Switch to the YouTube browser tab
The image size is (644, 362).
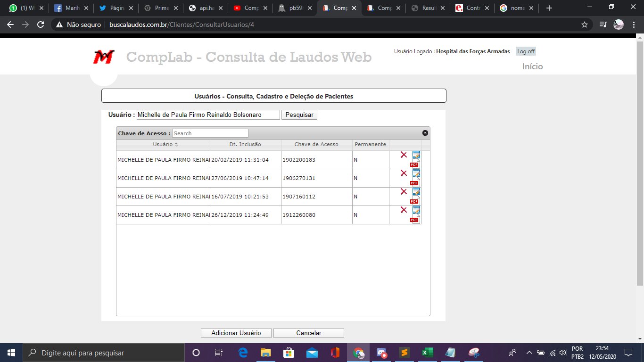click(x=250, y=8)
